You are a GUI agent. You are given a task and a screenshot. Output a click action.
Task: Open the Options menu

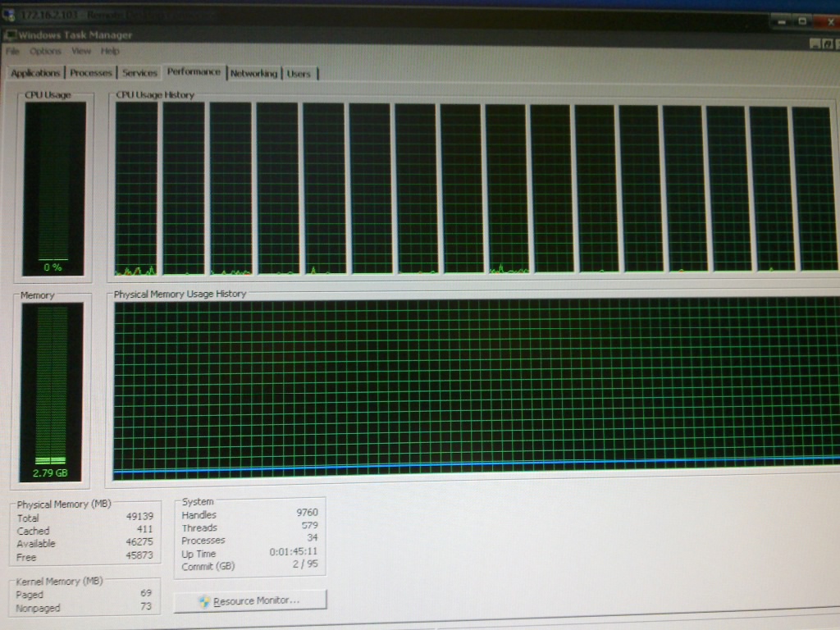click(x=45, y=51)
